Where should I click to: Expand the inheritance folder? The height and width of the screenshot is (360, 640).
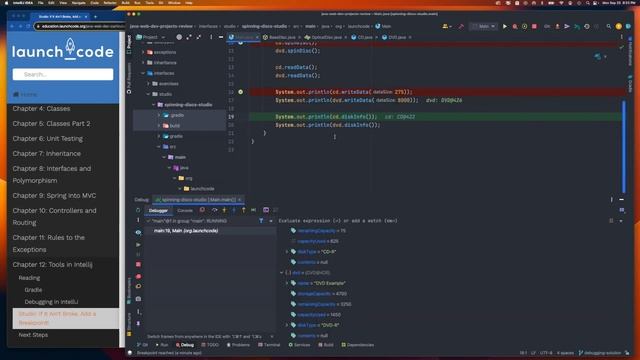(143, 62)
